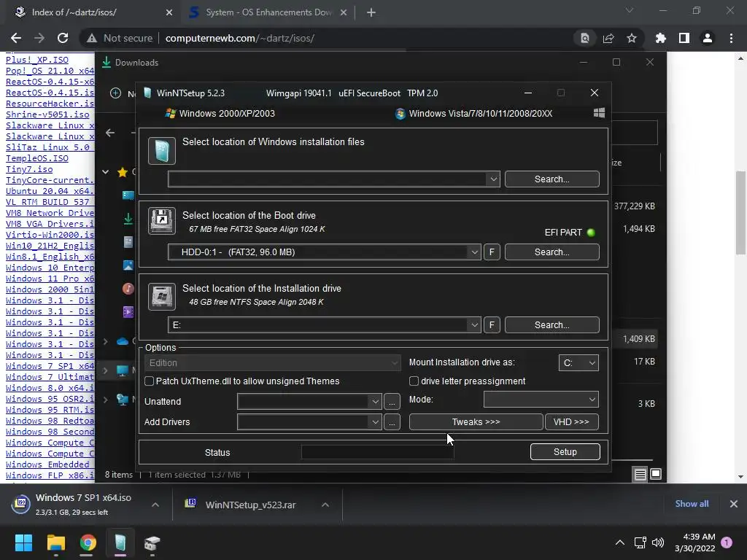Image resolution: width=747 pixels, height=560 pixels.
Task: Click Show all downloads link
Action: [x=692, y=504]
